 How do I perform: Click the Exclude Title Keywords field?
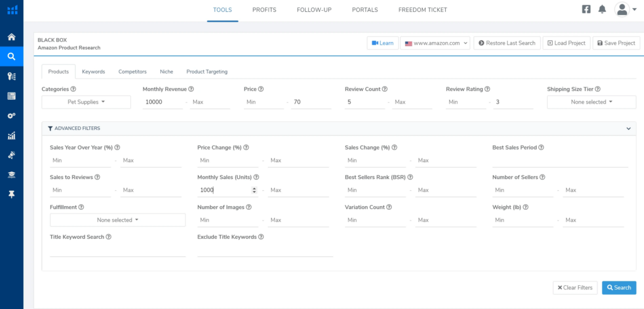click(265, 250)
